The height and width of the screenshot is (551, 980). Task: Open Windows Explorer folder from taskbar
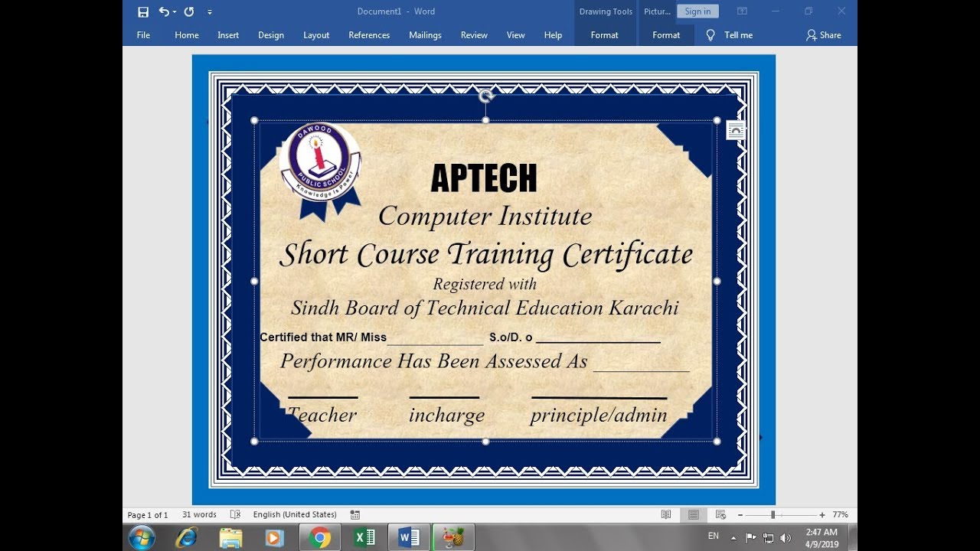230,538
